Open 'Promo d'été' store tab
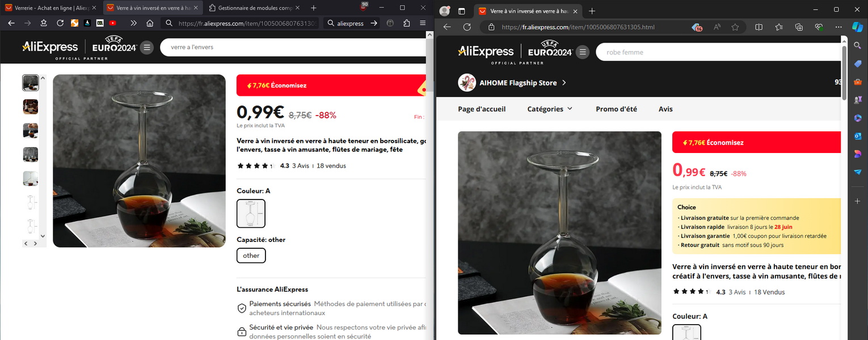This screenshot has width=868, height=340. (x=616, y=109)
